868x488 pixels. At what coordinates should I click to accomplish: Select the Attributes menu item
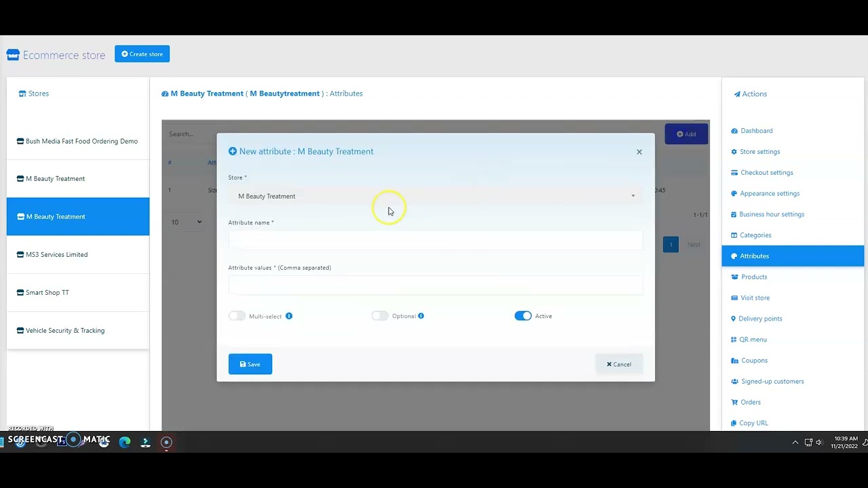tap(793, 256)
